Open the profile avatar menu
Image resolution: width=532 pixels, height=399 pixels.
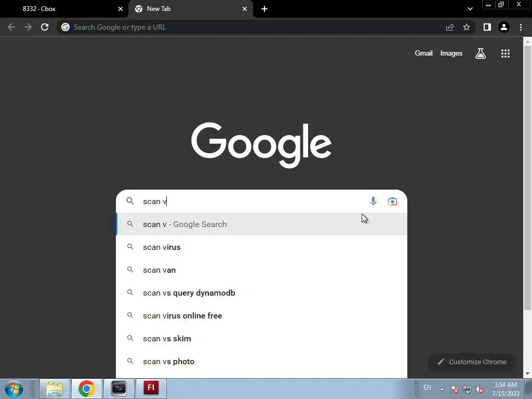[x=504, y=27]
